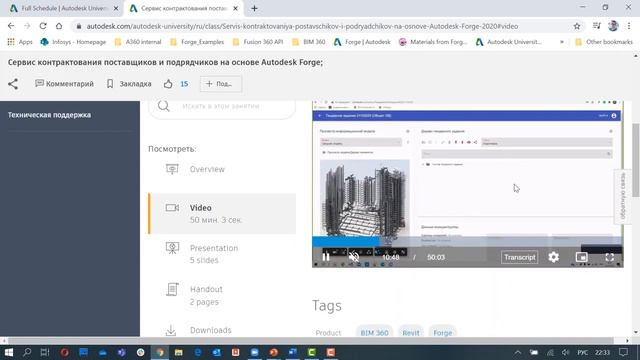Viewport: 640px width, 360px height.
Task: Expand hidden bookmarks chevron
Action: pos(562,42)
